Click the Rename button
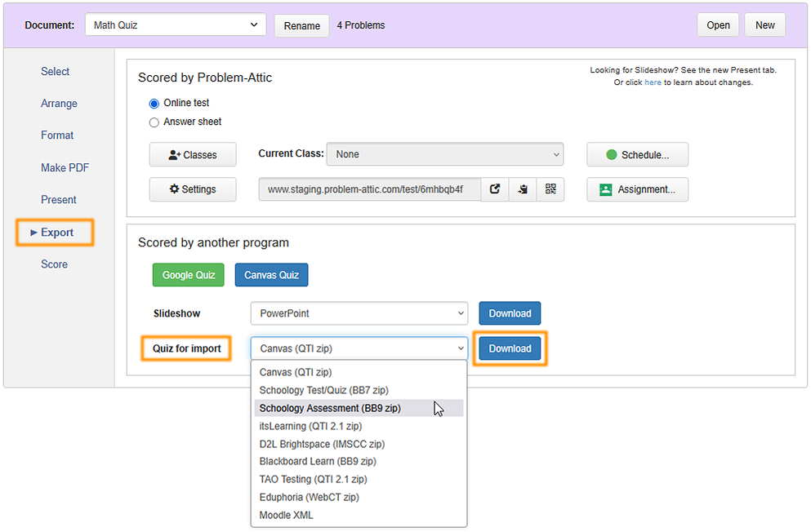The height and width of the screenshot is (532, 811). pos(301,25)
